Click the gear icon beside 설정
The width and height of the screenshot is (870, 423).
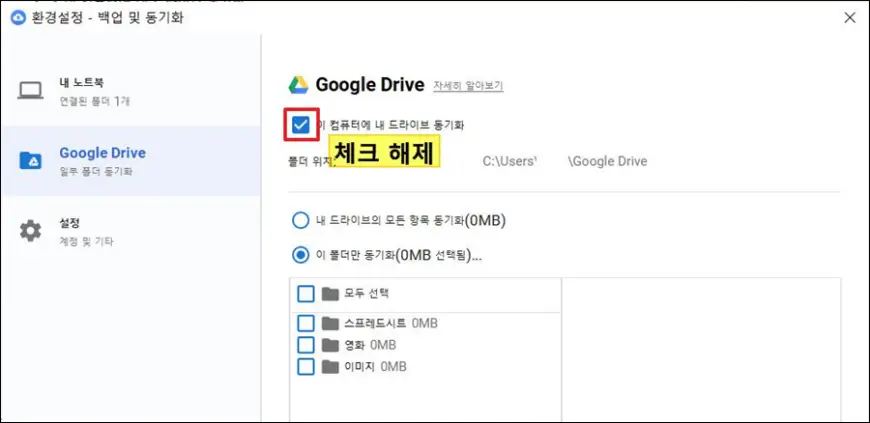pyautogui.click(x=31, y=231)
